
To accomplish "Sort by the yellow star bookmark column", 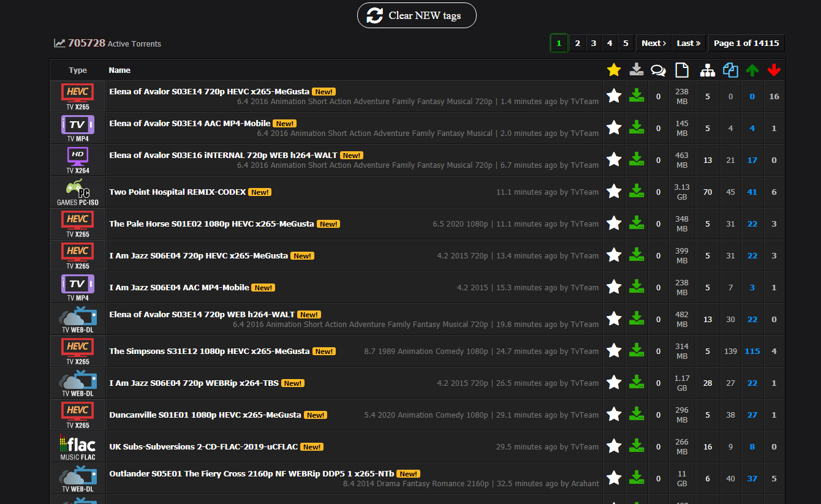I will 614,70.
